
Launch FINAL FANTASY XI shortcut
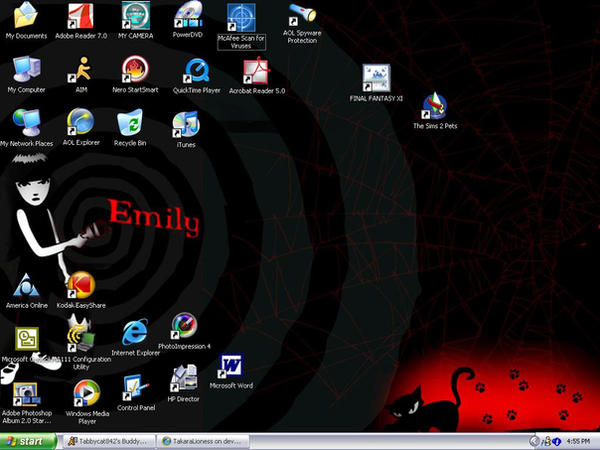point(376,78)
